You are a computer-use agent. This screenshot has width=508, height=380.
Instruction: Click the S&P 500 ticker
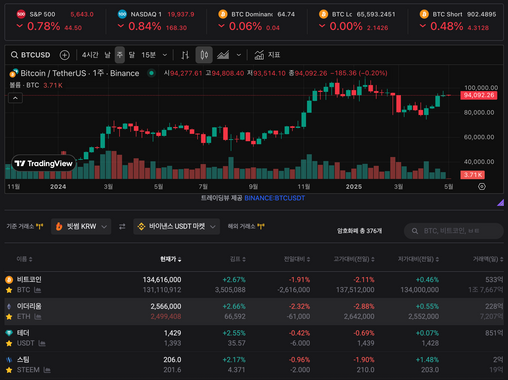[x=55, y=21]
